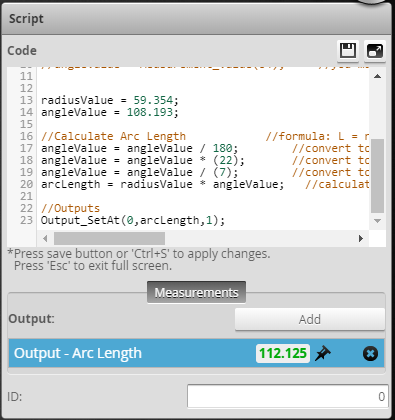
Task: Click the //Calculate Arc Length comment
Action: 113,136
